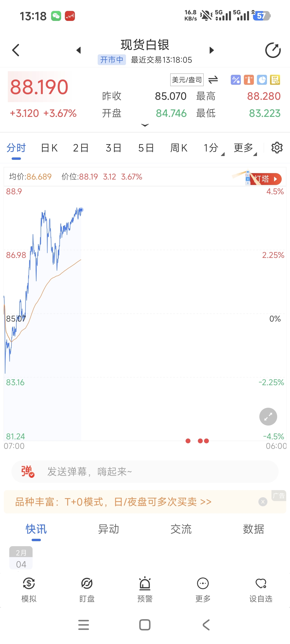Tap the fullscreen expand chart button
This screenshot has height=644, width=290.
[268, 417]
